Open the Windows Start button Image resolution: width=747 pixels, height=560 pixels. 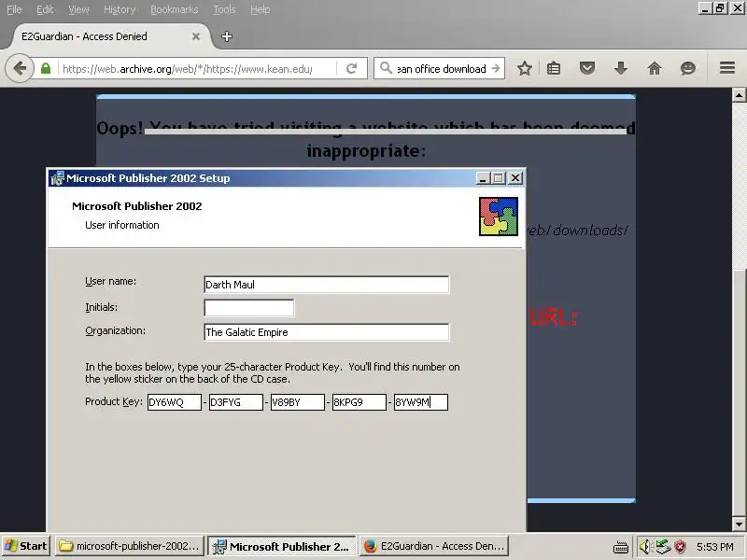click(x=26, y=546)
